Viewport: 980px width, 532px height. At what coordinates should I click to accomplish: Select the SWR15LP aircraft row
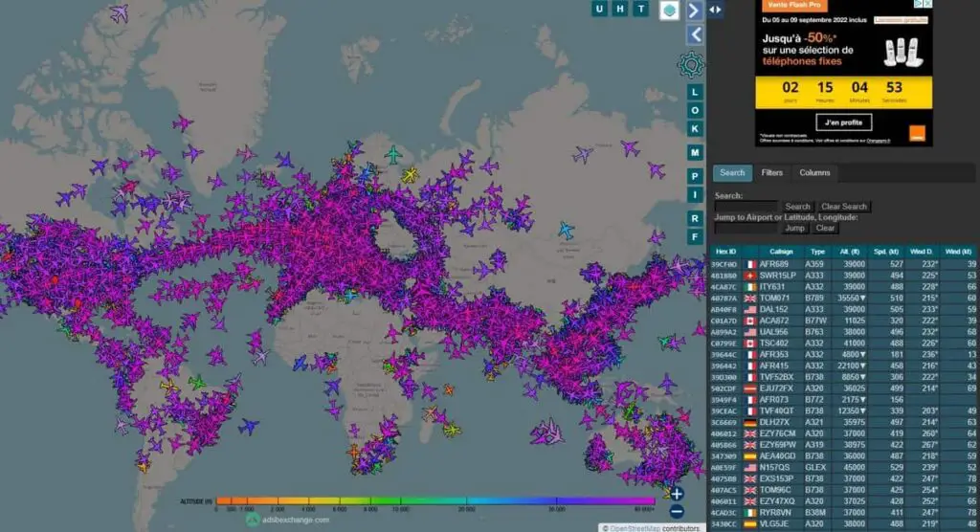844,276
